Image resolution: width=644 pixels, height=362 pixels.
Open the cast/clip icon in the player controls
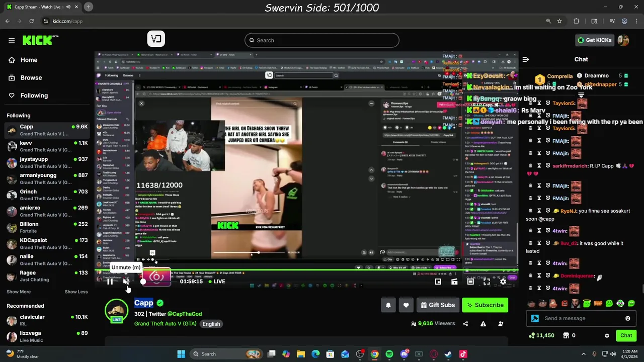(x=454, y=282)
